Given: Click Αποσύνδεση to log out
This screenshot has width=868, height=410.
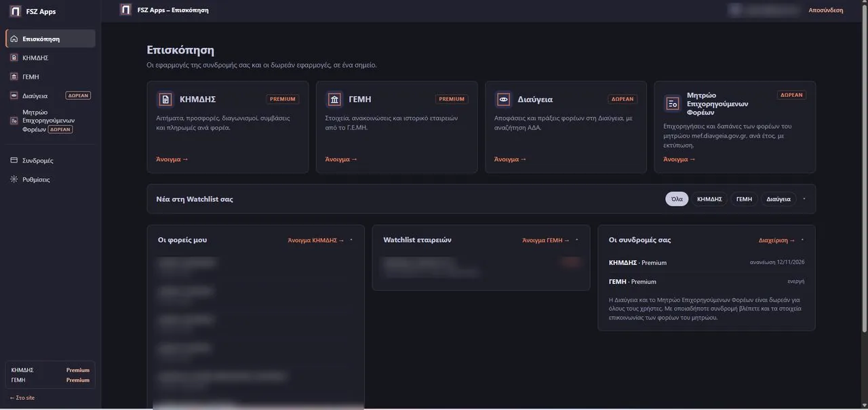Looking at the screenshot, I should 826,10.
